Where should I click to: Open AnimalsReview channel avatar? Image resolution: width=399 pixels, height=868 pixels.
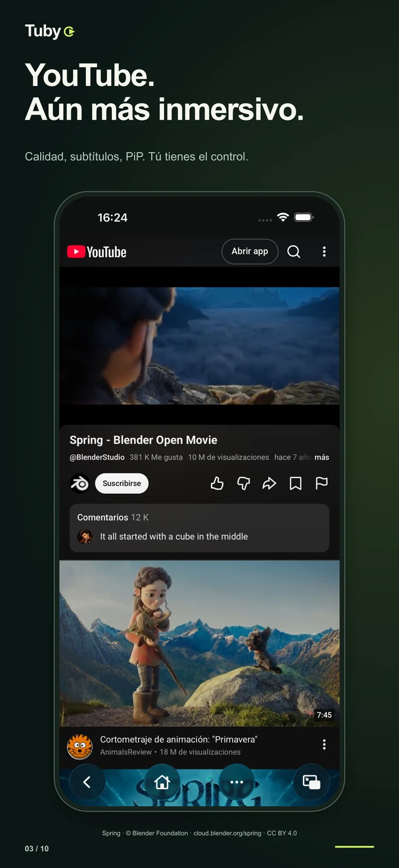click(80, 746)
